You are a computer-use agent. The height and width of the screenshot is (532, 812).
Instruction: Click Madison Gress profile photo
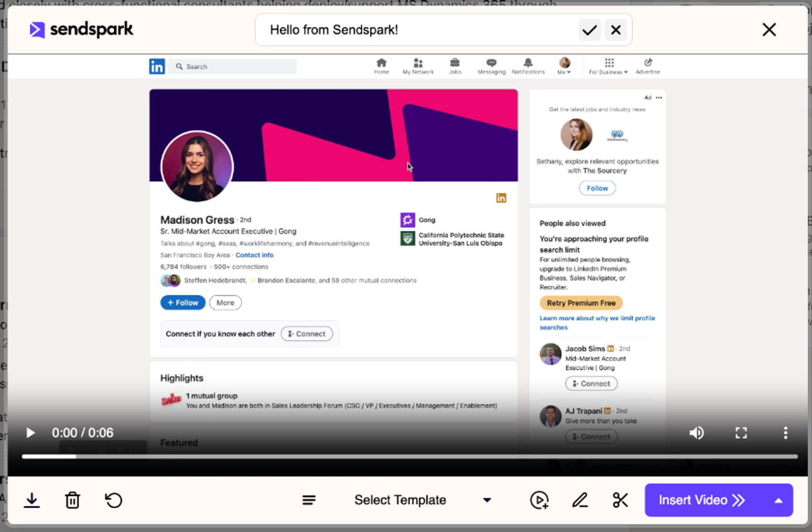pyautogui.click(x=197, y=166)
